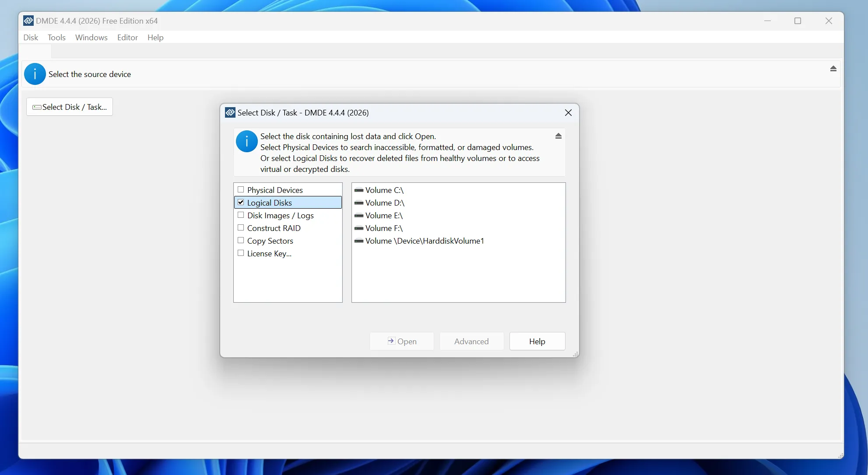Viewport: 868px width, 475px height.
Task: Collapse the main window info bar arrow
Action: [x=833, y=69]
